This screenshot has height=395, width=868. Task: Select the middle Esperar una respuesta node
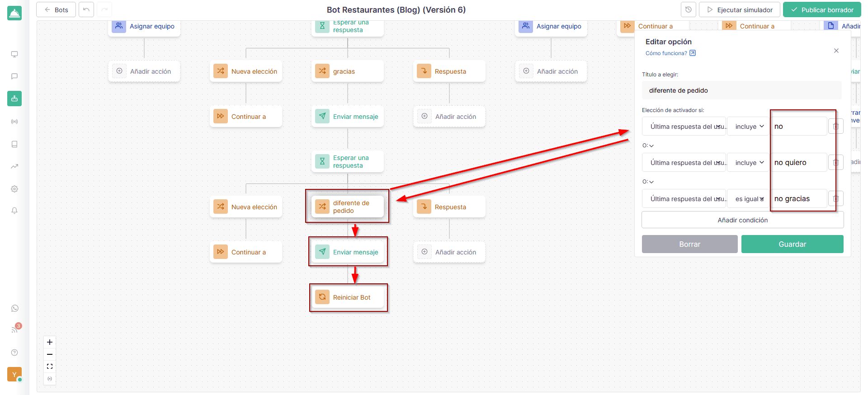pyautogui.click(x=348, y=162)
